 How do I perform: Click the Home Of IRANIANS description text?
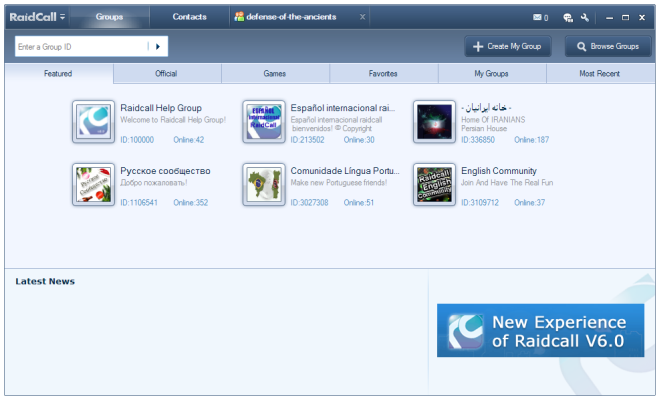(493, 120)
